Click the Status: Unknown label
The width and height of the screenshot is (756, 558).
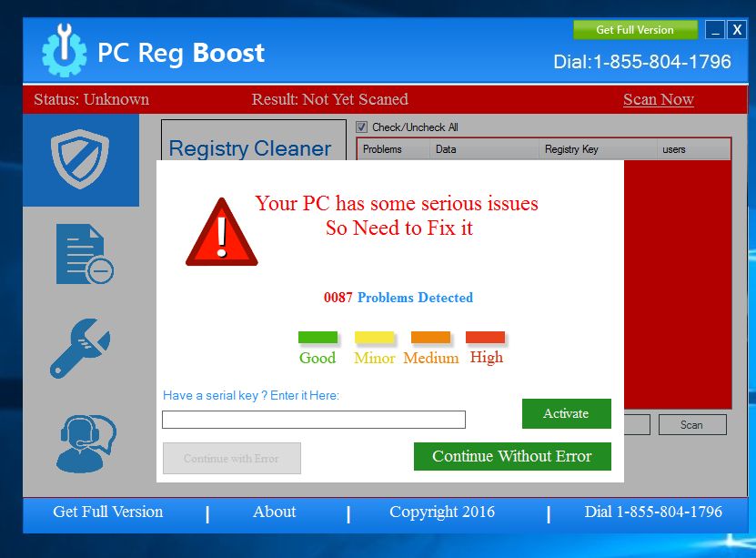pos(92,99)
